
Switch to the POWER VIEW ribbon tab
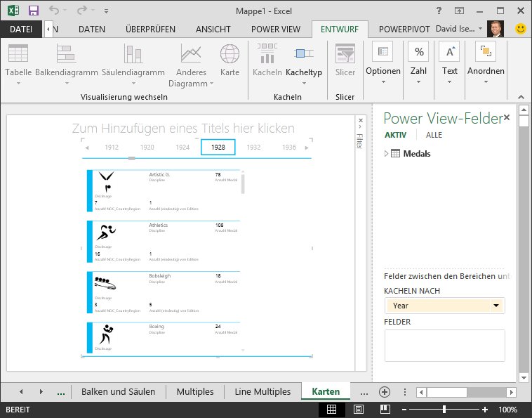276,30
